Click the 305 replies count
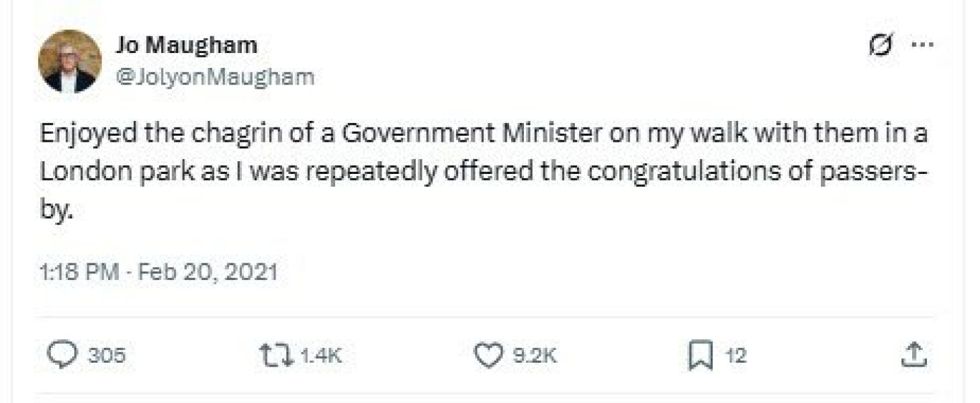Image resolution: width=980 pixels, height=403 pixels. point(106,355)
